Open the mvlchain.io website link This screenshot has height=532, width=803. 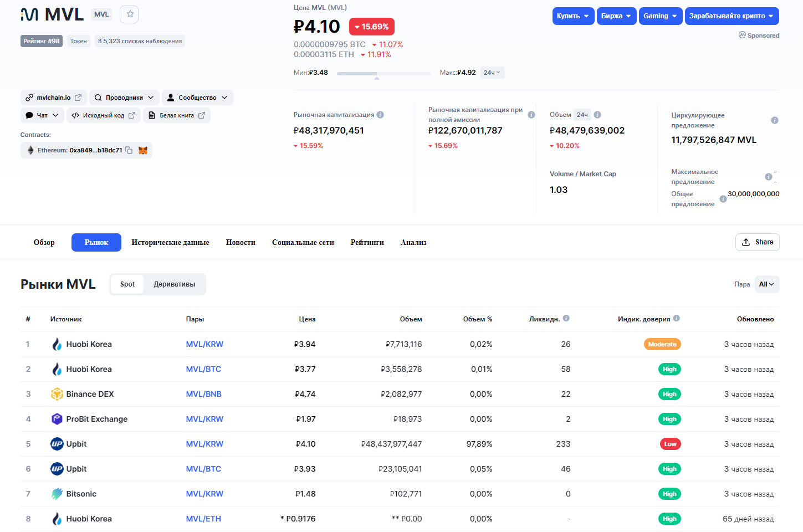[x=54, y=98]
